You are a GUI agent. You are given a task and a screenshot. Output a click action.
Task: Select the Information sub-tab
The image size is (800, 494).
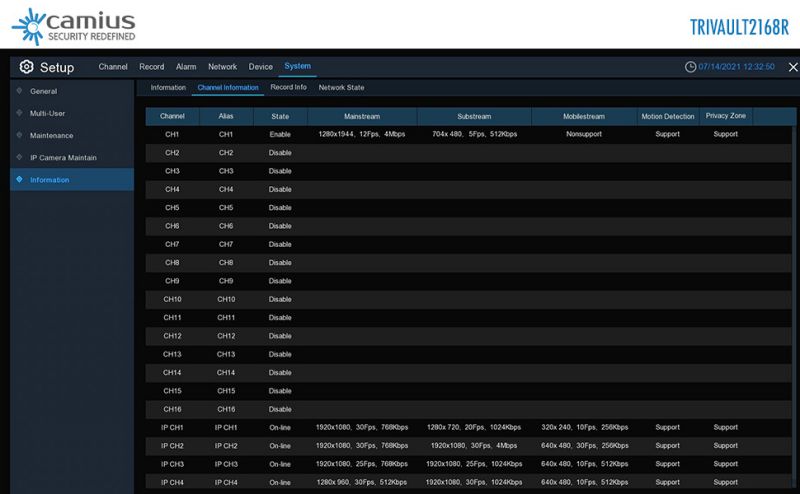point(168,88)
